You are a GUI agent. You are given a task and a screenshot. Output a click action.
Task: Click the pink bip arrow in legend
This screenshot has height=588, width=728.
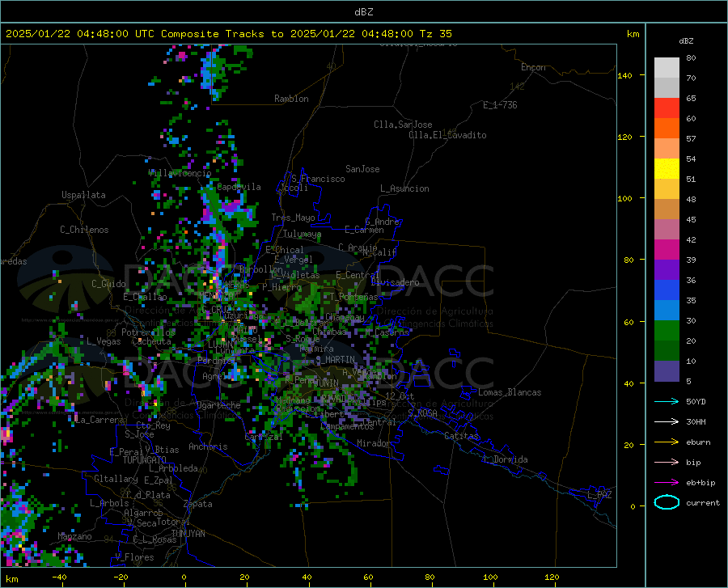[x=667, y=463]
